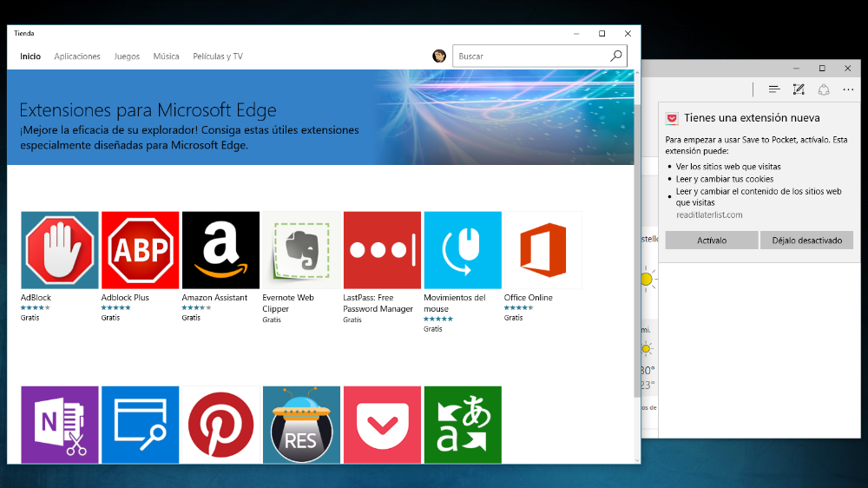868x488 pixels.
Task: Click the Actívalo button
Action: pos(712,241)
